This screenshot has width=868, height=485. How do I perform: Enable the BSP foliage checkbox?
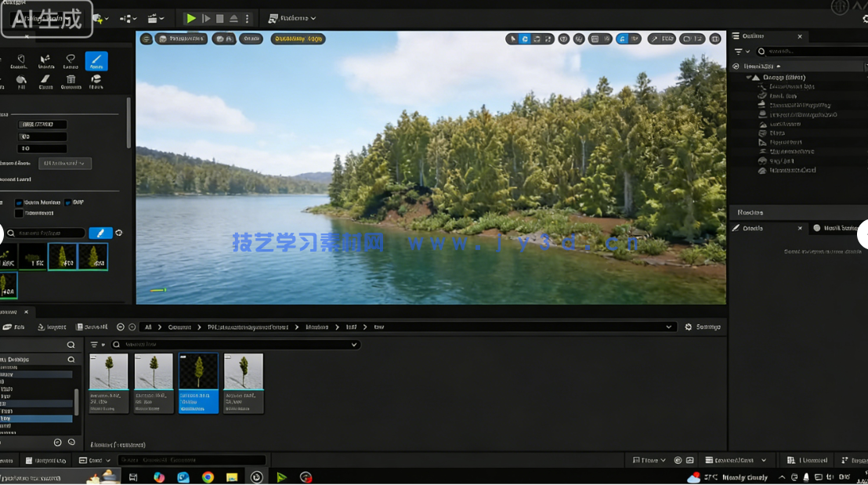tap(67, 201)
